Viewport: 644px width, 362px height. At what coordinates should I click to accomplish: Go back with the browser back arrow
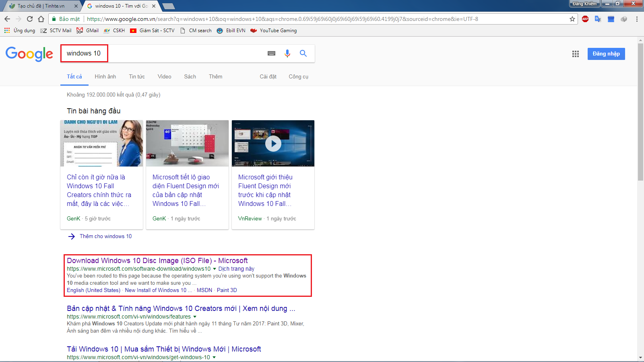point(7,19)
